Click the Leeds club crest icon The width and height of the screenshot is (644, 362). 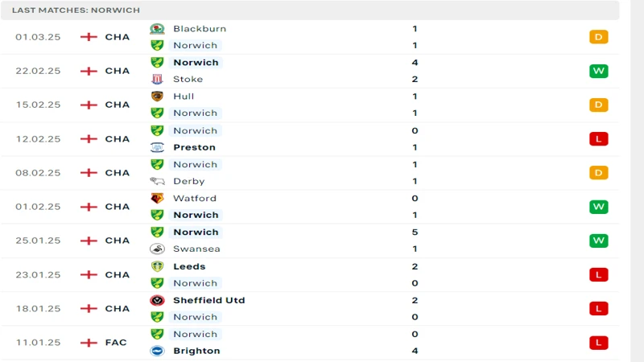pos(157,266)
